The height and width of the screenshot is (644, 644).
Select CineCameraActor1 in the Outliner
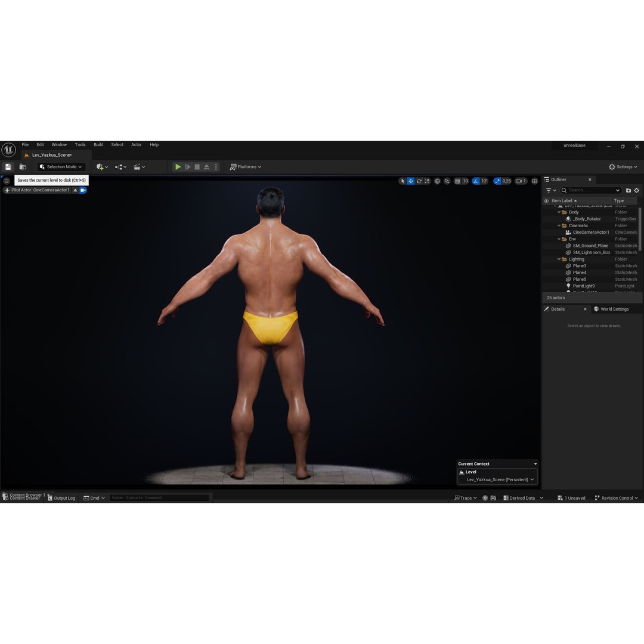coord(590,232)
